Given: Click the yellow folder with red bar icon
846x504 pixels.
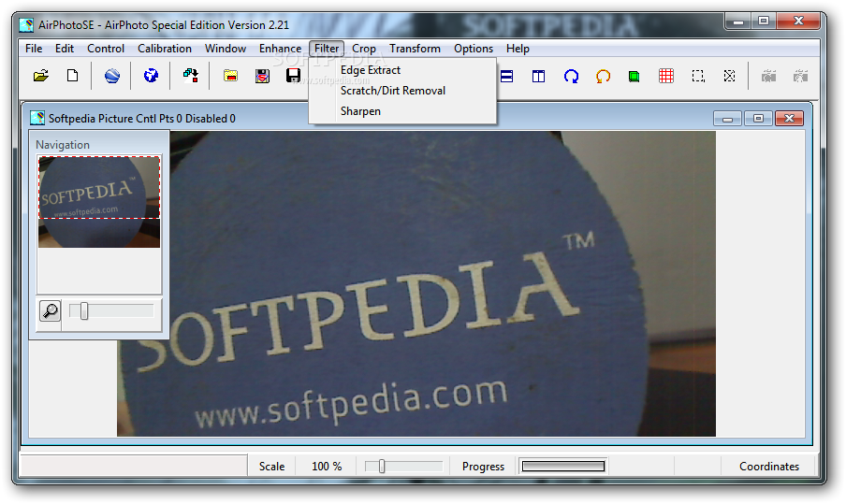Looking at the screenshot, I should (230, 76).
